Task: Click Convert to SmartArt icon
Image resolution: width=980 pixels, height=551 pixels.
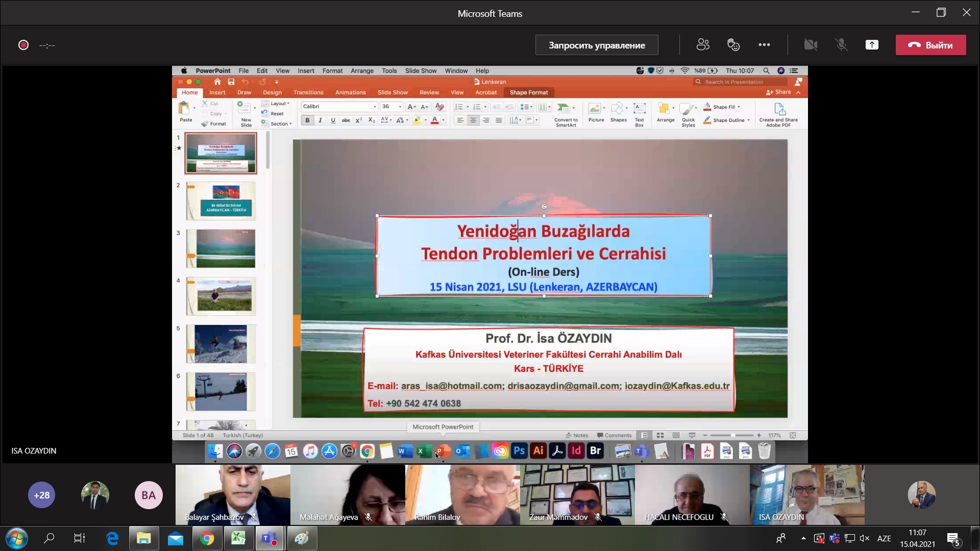Action: point(564,108)
